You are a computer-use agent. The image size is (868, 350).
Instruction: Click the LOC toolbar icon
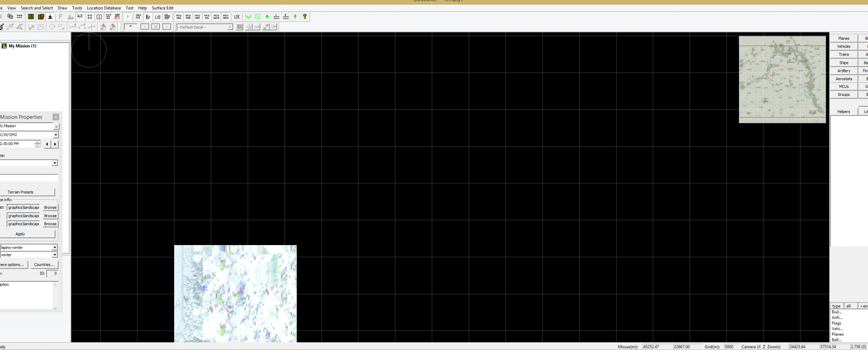[x=237, y=17]
